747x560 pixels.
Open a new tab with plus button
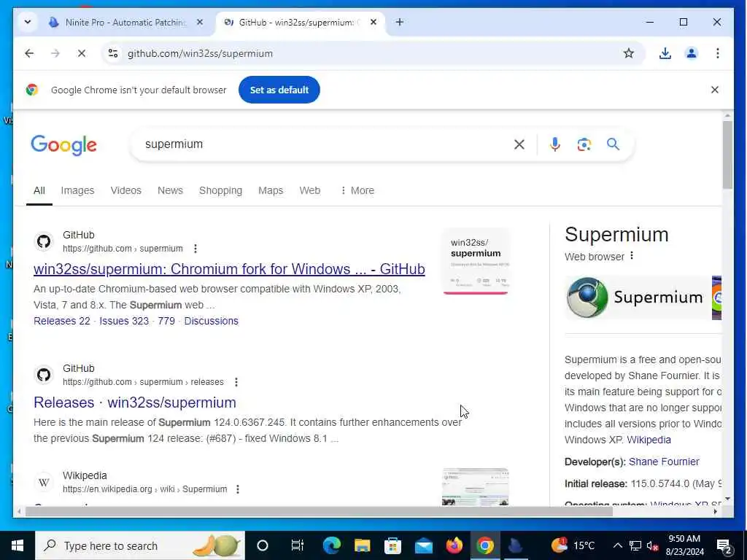click(399, 22)
